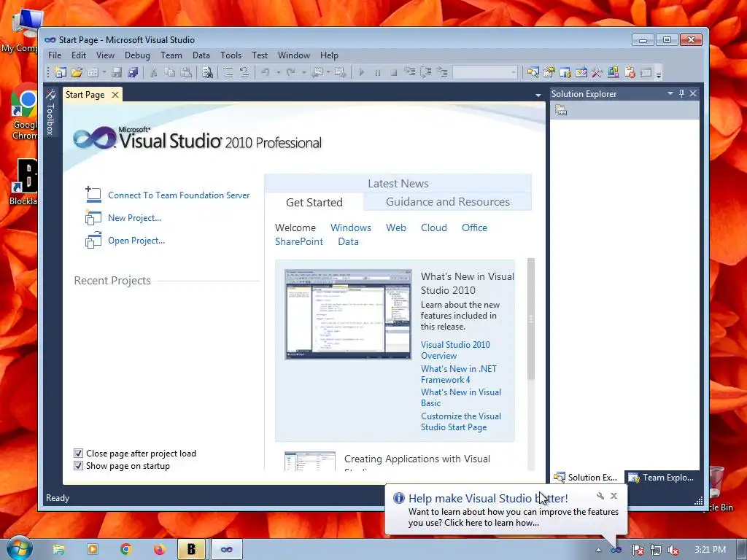The height and width of the screenshot is (560, 747).
Task: Click Connect To Team Foundation Server link
Action: pos(179,195)
